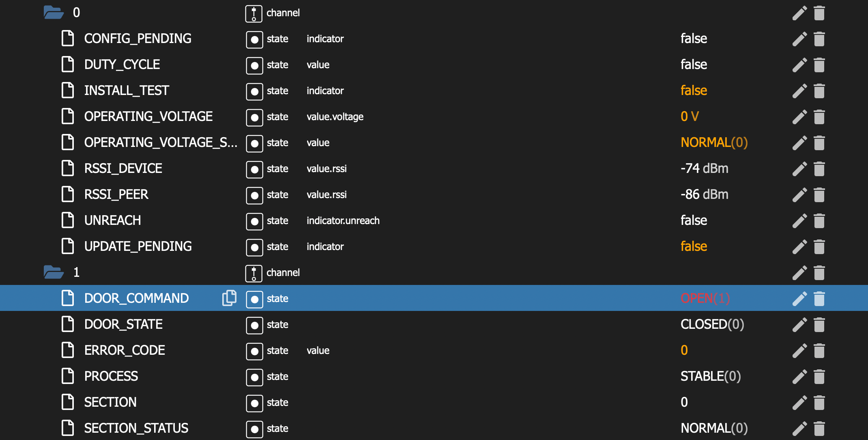Delete the UNREACH state
The width and height of the screenshot is (868, 440).
pos(819,220)
